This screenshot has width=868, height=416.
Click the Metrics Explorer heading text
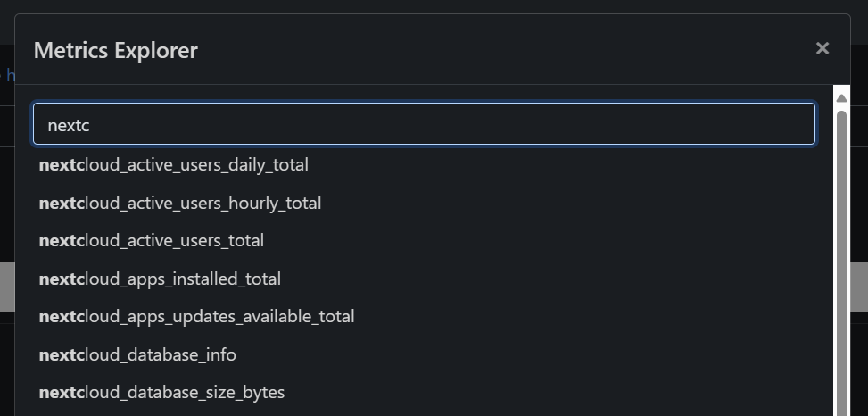point(116,50)
